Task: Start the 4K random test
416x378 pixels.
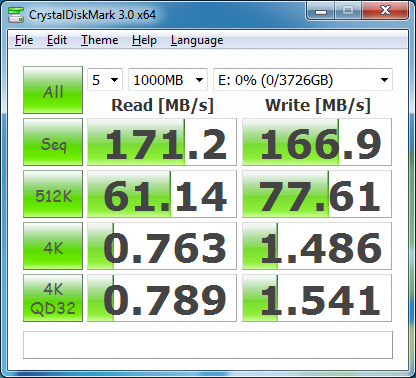Action: (53, 246)
